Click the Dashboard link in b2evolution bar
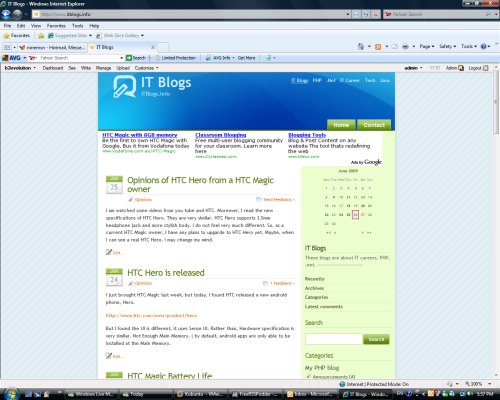 tap(53, 68)
